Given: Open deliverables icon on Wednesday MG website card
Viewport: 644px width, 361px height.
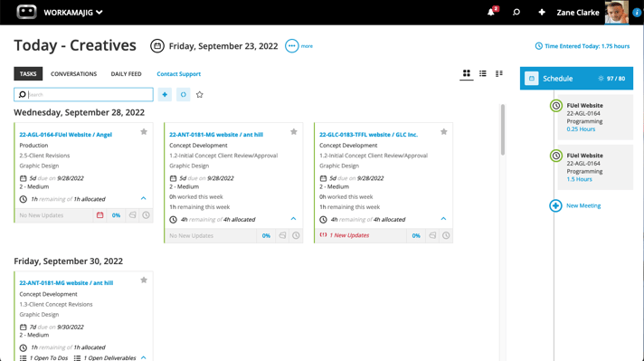Looking at the screenshot, I should click(282, 236).
